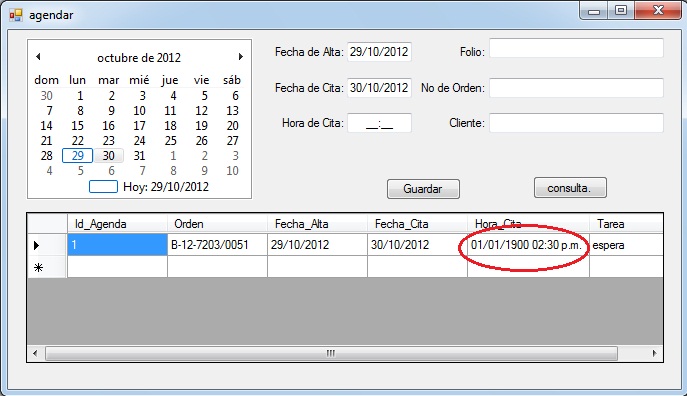Select calendar day 29 of October
This screenshot has width=687, height=396.
(x=78, y=156)
